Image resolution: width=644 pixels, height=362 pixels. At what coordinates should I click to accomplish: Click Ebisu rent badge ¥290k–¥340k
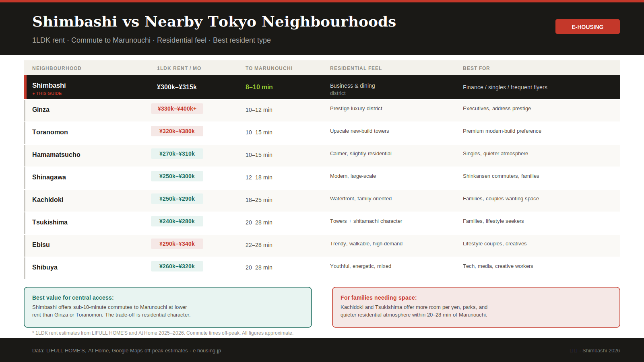coord(177,244)
